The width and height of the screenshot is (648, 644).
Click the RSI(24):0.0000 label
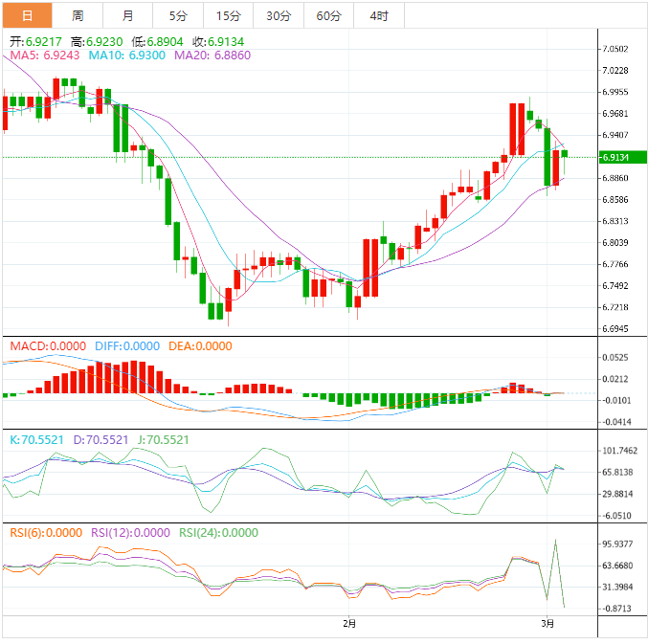[x=218, y=533]
